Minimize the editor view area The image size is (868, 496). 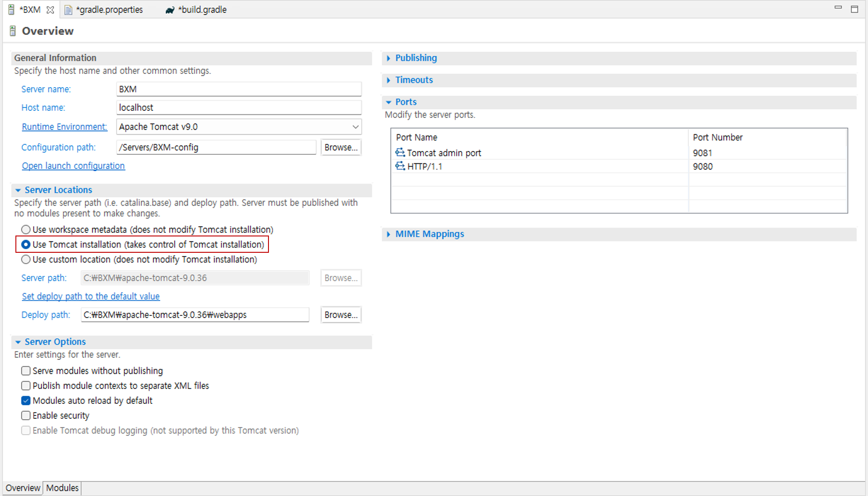coord(838,8)
